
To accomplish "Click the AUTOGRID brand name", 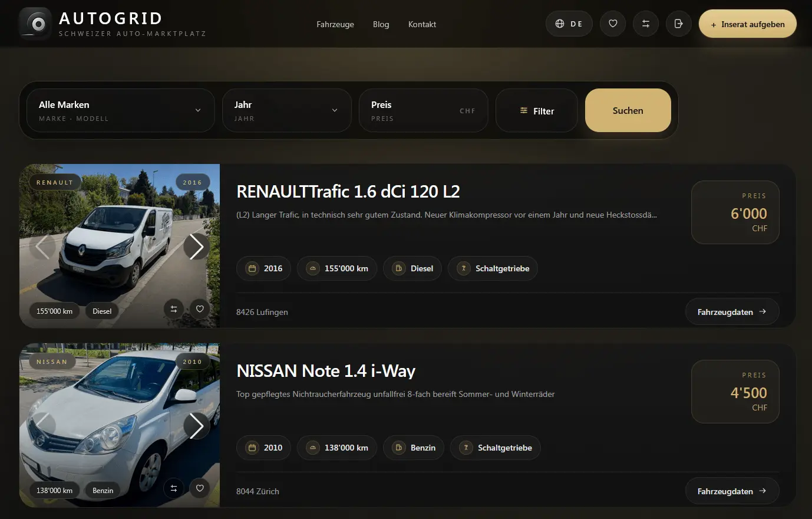I will pyautogui.click(x=111, y=18).
